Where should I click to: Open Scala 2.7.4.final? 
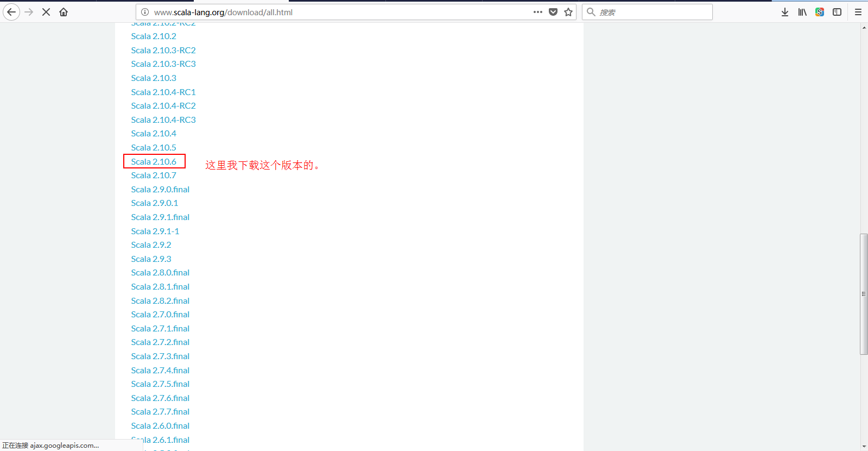coord(160,371)
